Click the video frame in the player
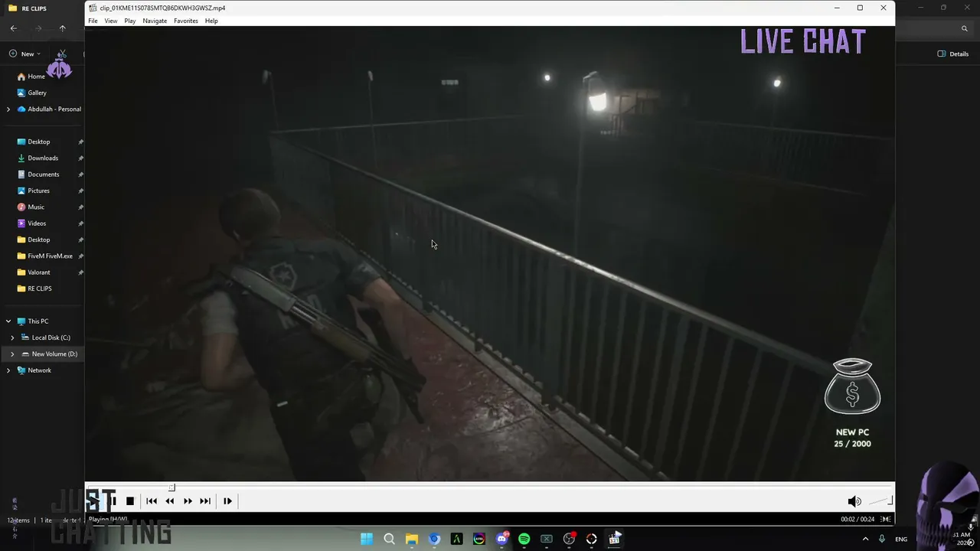 (490, 254)
